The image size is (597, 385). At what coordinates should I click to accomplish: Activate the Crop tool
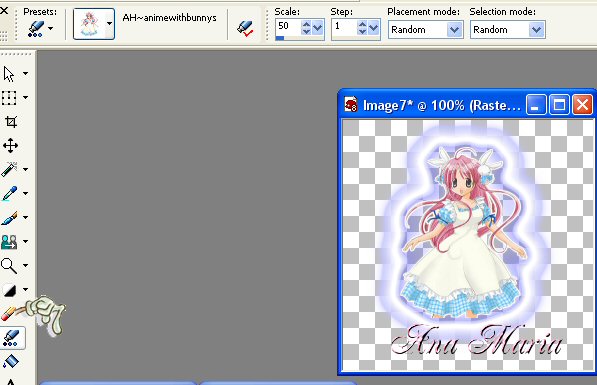click(10, 122)
